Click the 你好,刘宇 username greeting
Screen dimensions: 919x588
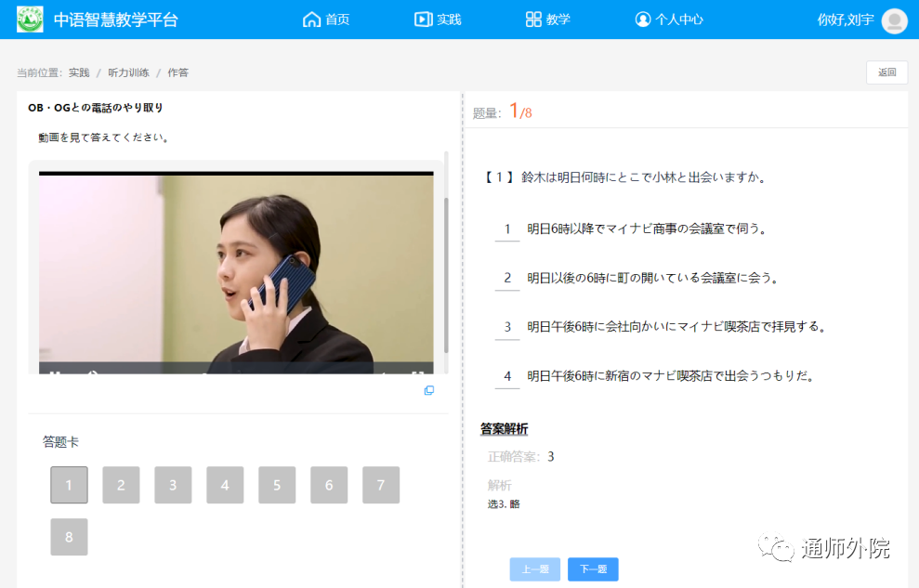point(846,20)
